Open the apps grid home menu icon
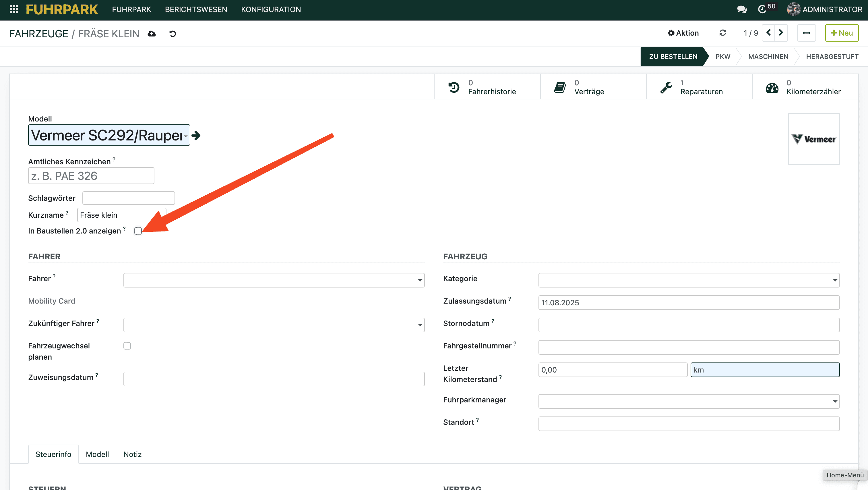 click(14, 9)
